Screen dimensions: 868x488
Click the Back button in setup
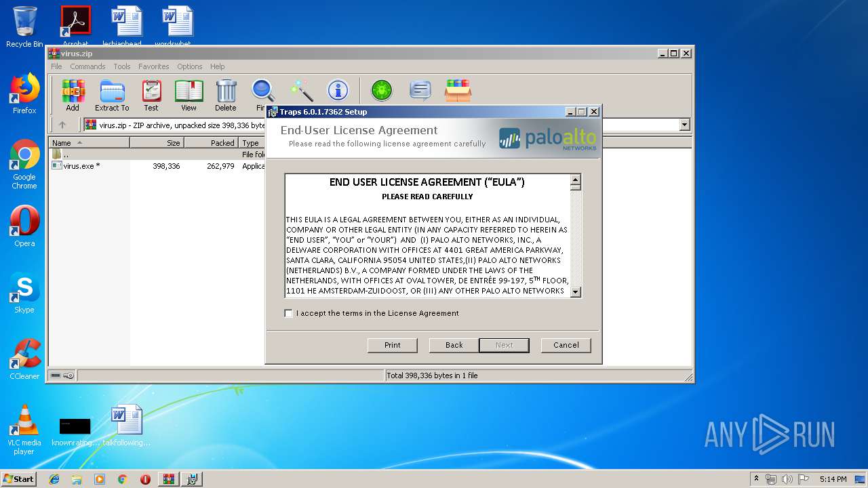point(454,345)
